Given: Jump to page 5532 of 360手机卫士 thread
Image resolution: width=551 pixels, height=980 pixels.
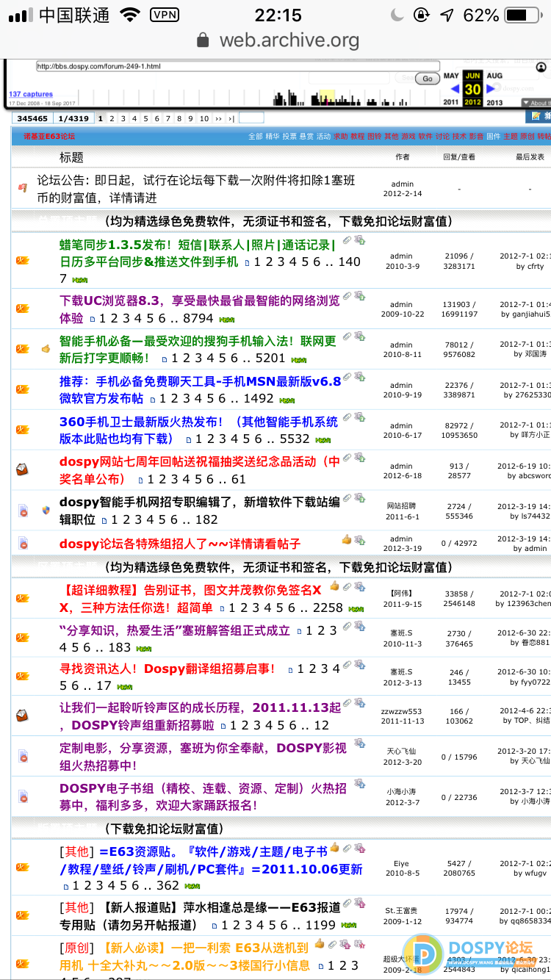Looking at the screenshot, I should pyautogui.click(x=295, y=439).
